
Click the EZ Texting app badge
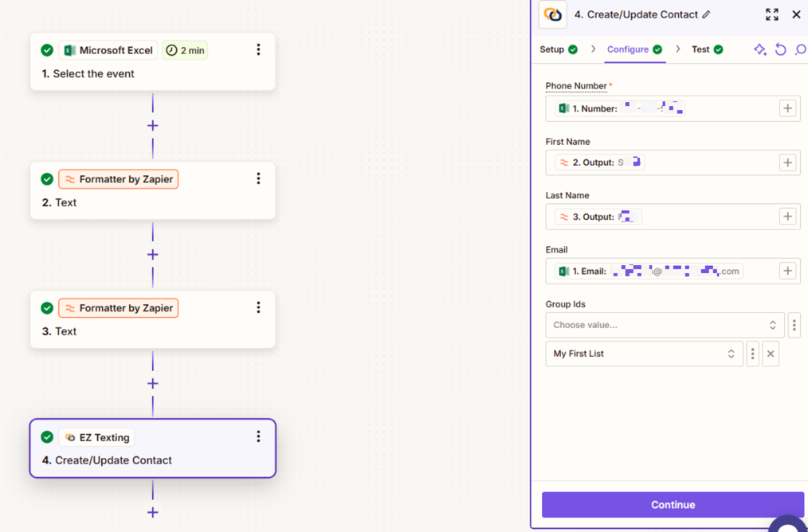click(x=97, y=437)
